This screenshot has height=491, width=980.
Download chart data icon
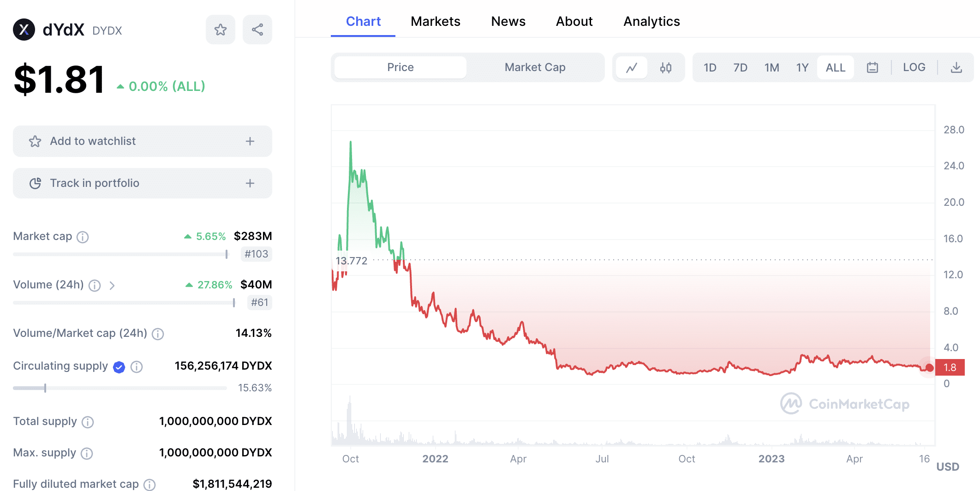pyautogui.click(x=956, y=68)
